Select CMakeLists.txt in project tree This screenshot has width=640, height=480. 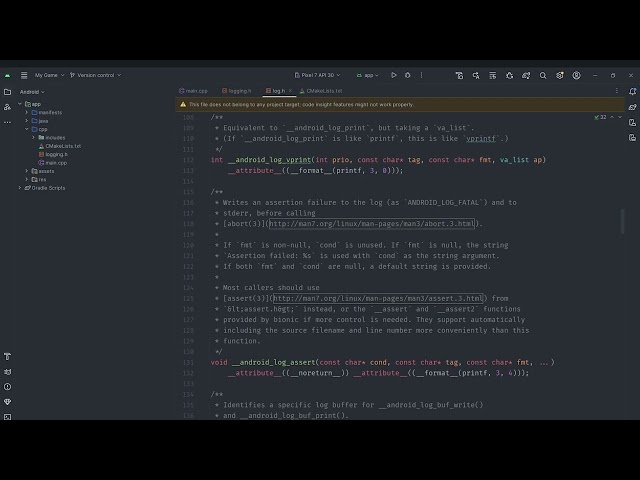tap(60, 146)
